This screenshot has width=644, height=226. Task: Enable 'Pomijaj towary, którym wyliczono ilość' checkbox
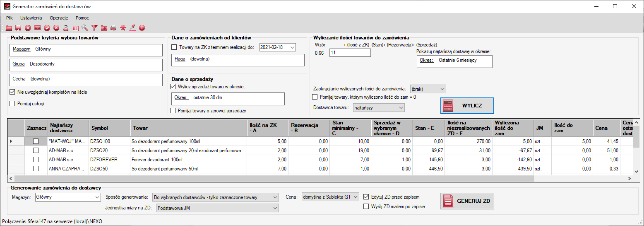pyautogui.click(x=315, y=97)
